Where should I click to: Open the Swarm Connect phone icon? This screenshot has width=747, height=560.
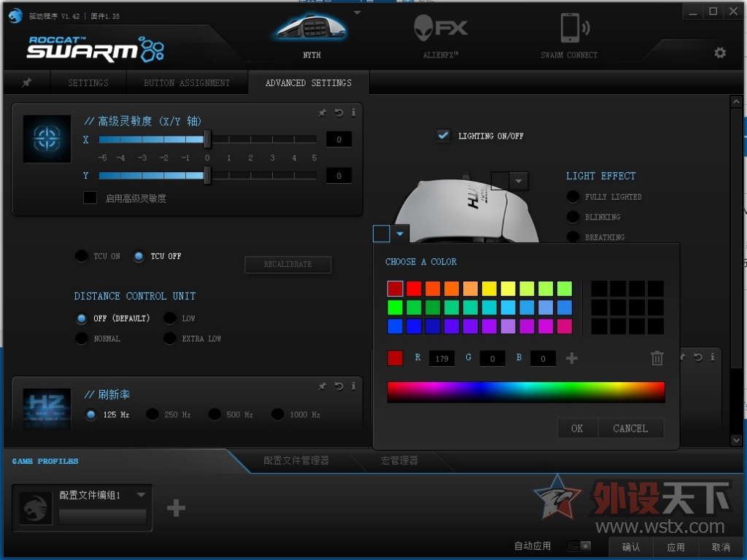pyautogui.click(x=574, y=28)
